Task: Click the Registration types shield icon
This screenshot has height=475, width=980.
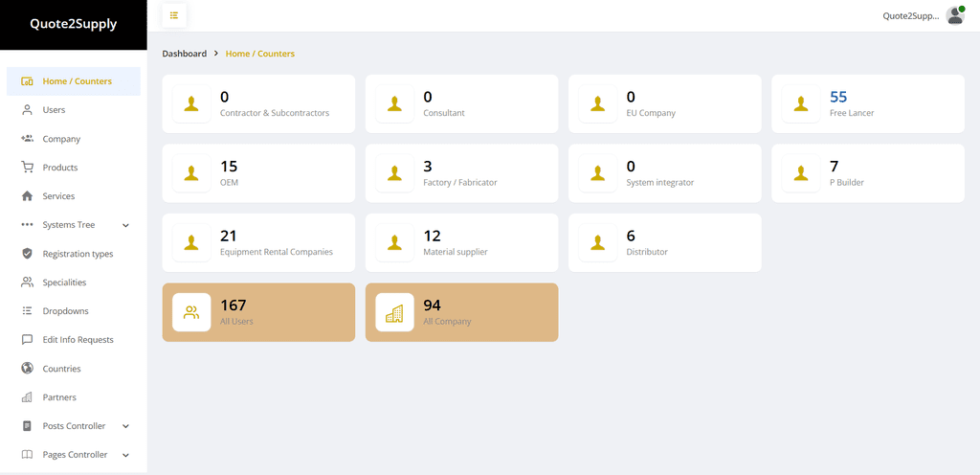Action: [27, 254]
